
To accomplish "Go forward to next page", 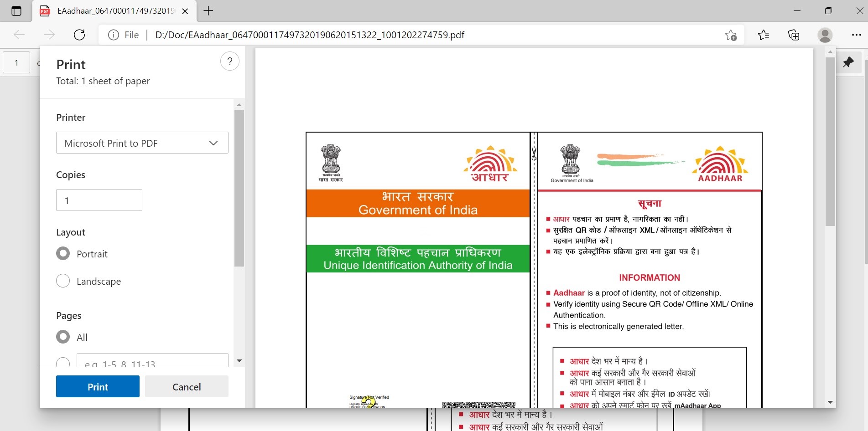I will click(49, 35).
